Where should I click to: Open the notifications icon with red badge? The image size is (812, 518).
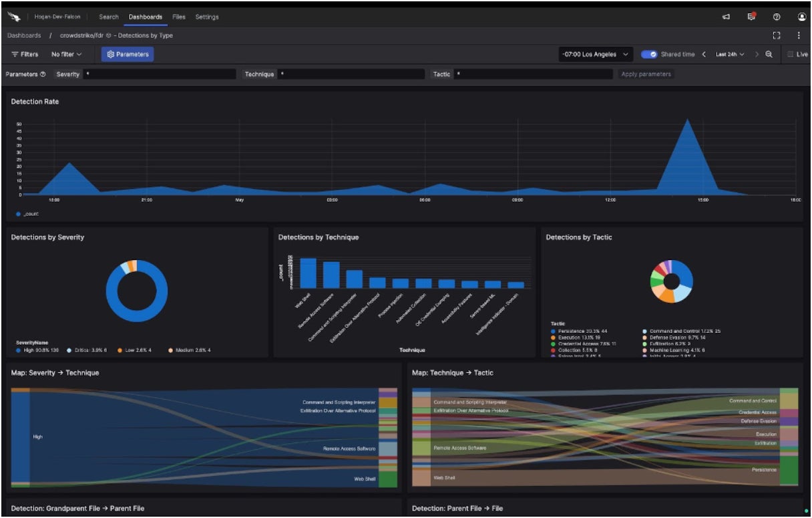[x=751, y=17]
